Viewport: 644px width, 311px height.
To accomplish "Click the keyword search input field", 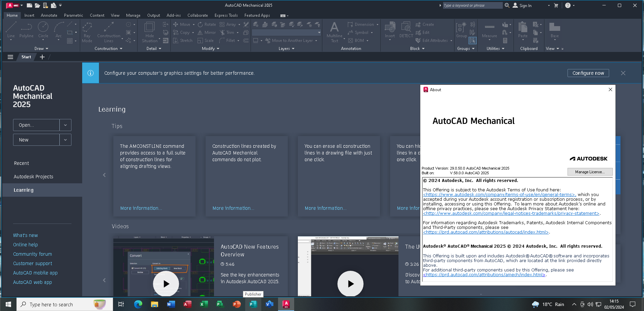I will [x=473, y=5].
